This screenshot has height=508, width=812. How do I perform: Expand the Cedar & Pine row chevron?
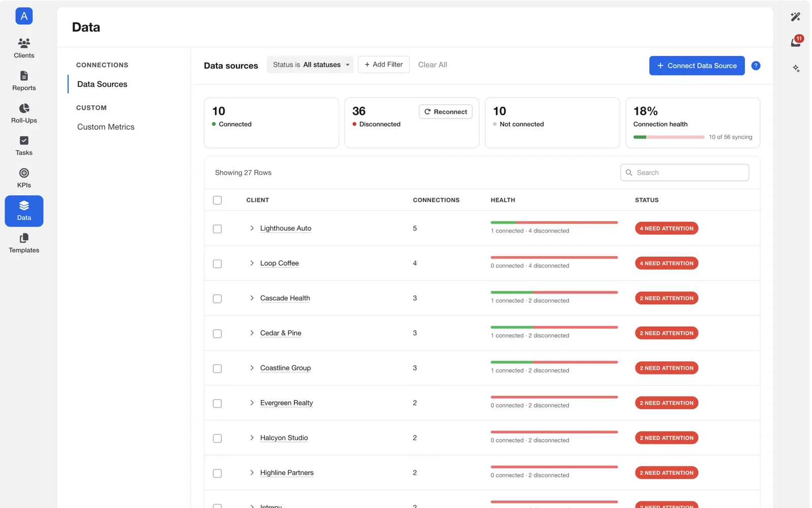point(252,333)
